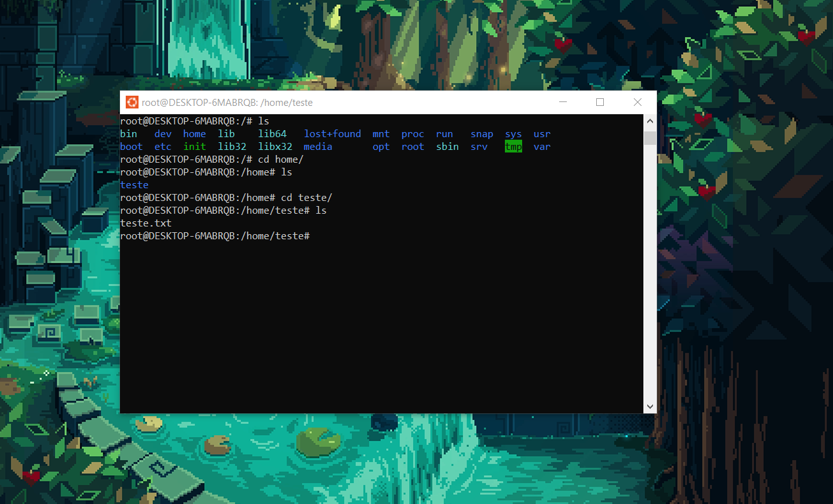Image resolution: width=833 pixels, height=504 pixels.
Task: Click the 'bin' directory name
Action: 128,134
